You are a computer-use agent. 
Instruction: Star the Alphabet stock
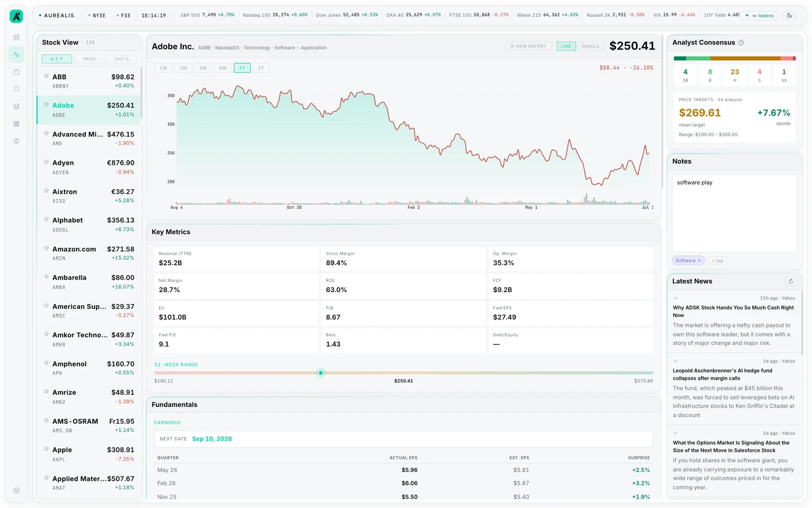[46, 219]
